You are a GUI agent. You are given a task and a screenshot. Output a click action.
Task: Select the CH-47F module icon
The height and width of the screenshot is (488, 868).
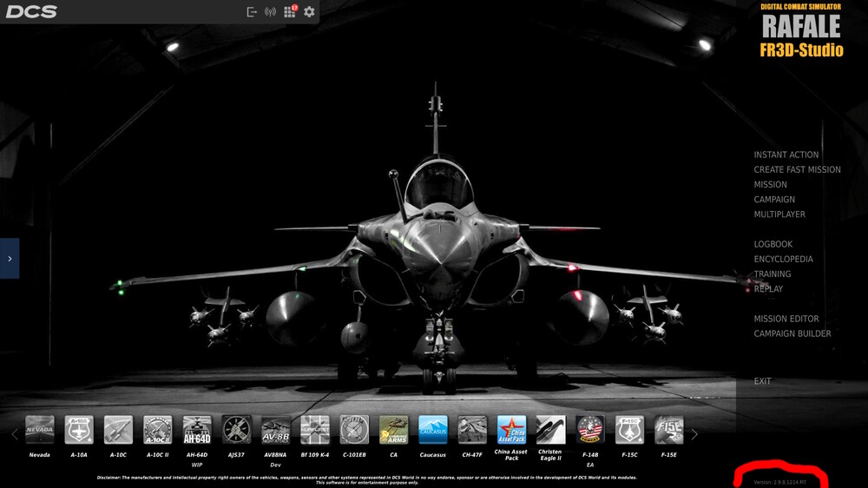click(x=472, y=430)
